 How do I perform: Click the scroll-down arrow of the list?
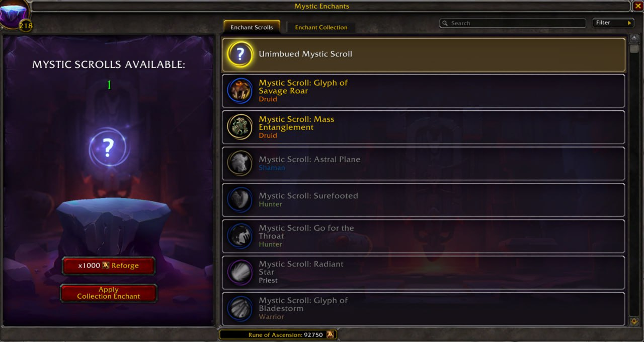pyautogui.click(x=634, y=321)
